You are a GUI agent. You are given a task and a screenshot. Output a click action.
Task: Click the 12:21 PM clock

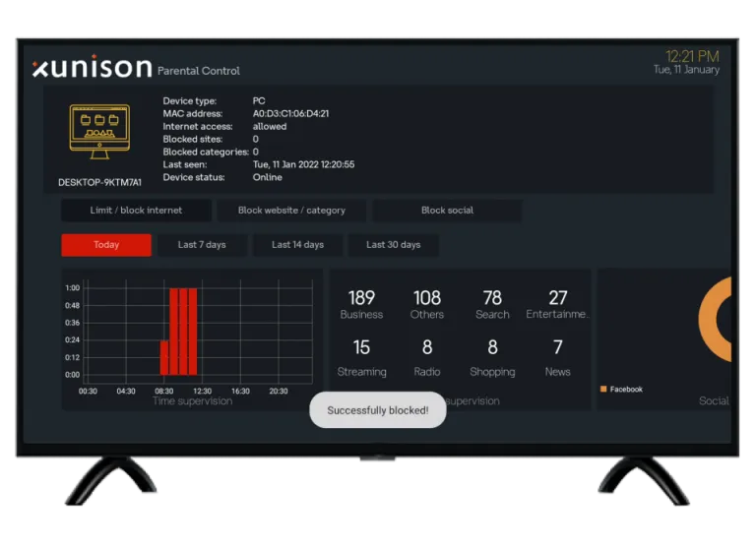coord(692,56)
